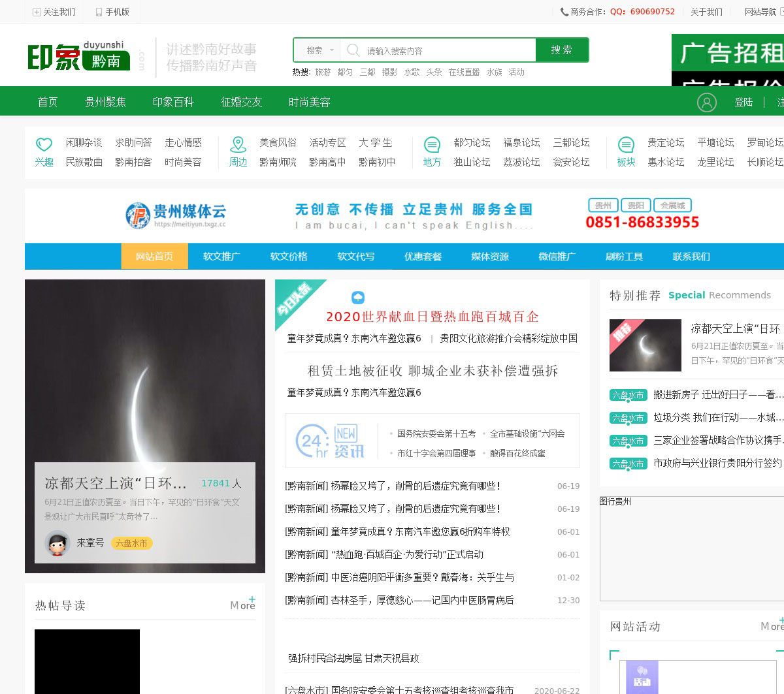
Task: Open the 特别推荐 eclipse thumbnail
Action: pos(645,345)
